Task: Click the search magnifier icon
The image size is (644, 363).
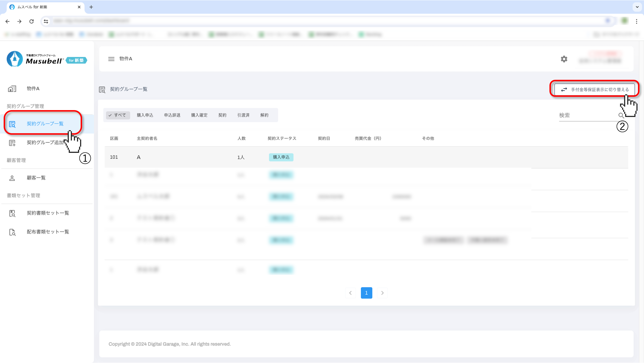Action: [621, 115]
